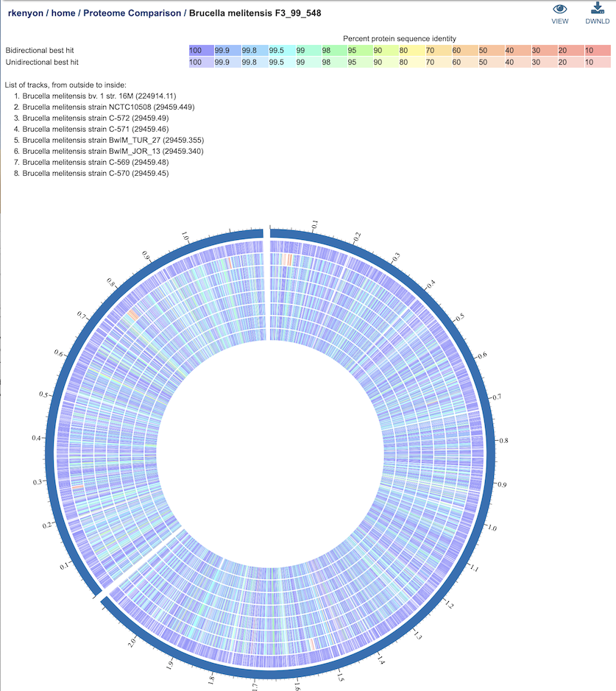Select track 8 strain C-570 entry
The width and height of the screenshot is (616, 691).
(96, 173)
